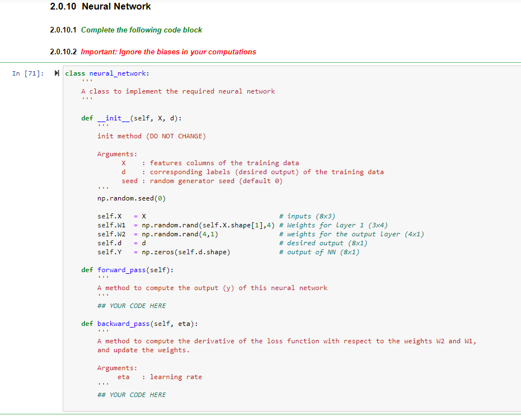Screen dimensions: 521x420
Task: Click the 'np.random.seed(0)' line
Action: (x=132, y=199)
